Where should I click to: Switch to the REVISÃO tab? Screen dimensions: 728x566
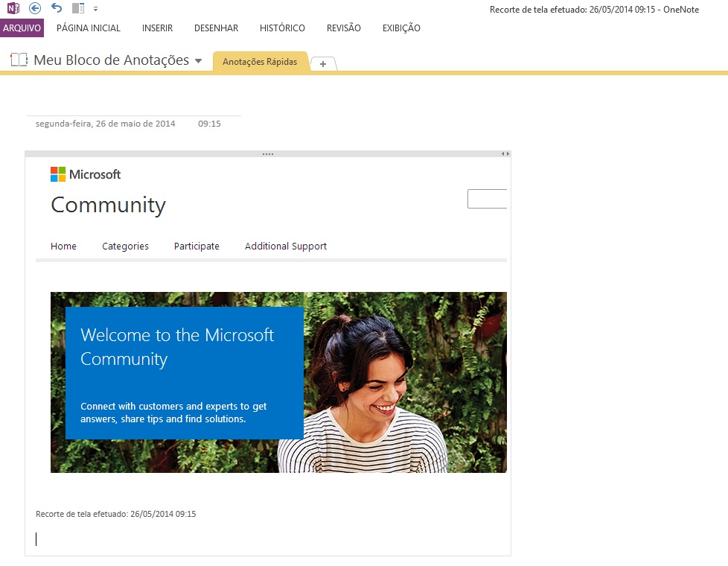point(344,28)
